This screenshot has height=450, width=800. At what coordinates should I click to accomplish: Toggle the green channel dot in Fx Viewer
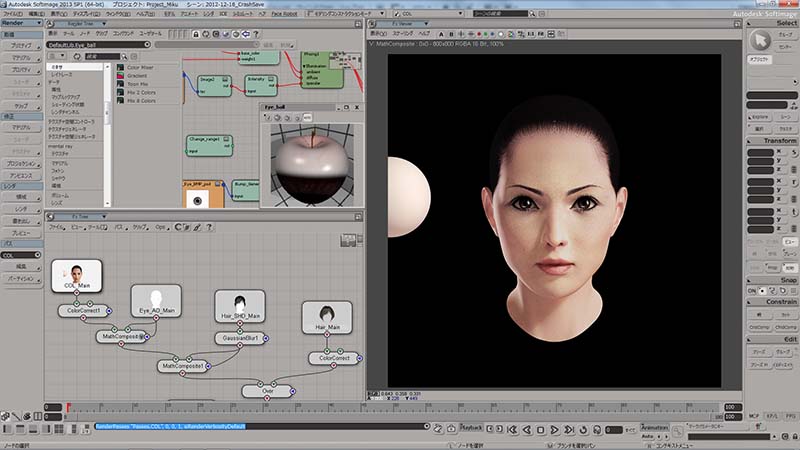pyautogui.click(x=486, y=34)
